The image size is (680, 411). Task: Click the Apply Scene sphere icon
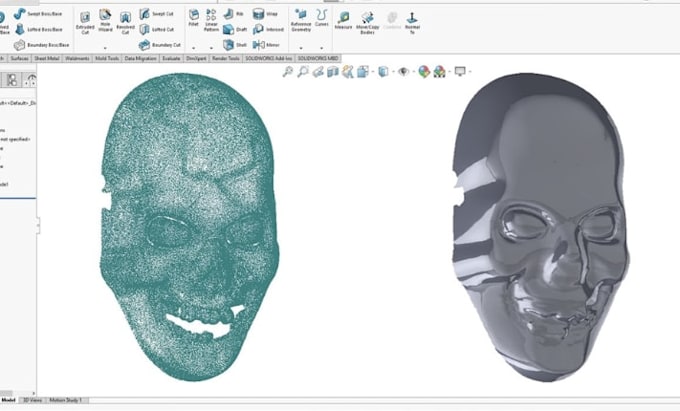(x=439, y=72)
